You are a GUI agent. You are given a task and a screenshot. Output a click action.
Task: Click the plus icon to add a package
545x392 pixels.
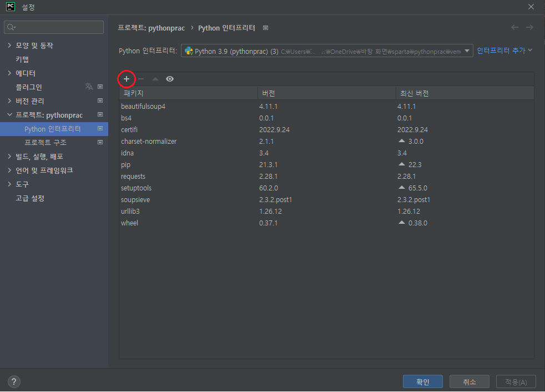(x=127, y=79)
